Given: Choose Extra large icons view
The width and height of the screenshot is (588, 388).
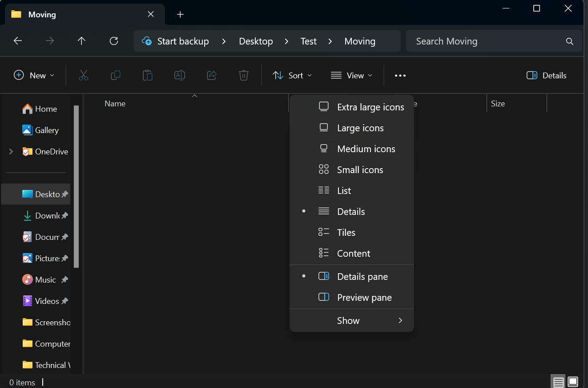Looking at the screenshot, I should [352, 107].
